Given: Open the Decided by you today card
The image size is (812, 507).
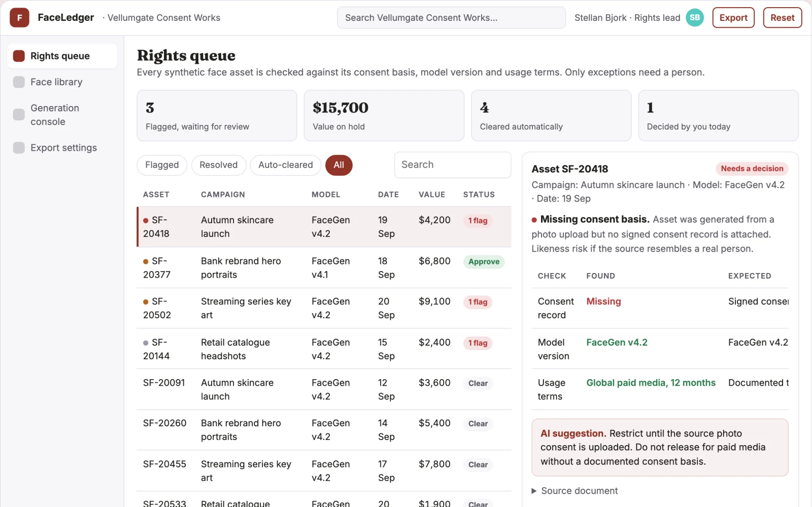Looking at the screenshot, I should click(x=718, y=116).
